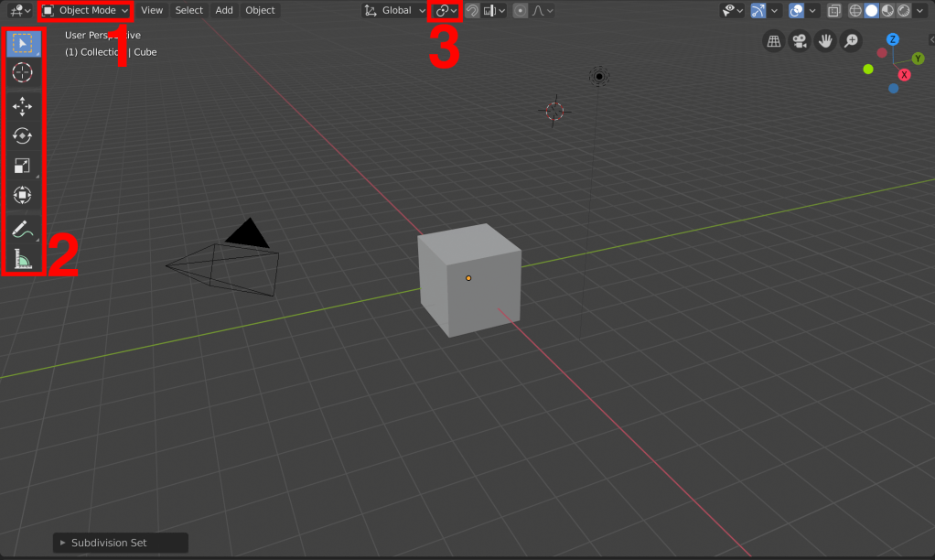935x560 pixels.
Task: Click the Select Box tool
Action: coord(23,43)
